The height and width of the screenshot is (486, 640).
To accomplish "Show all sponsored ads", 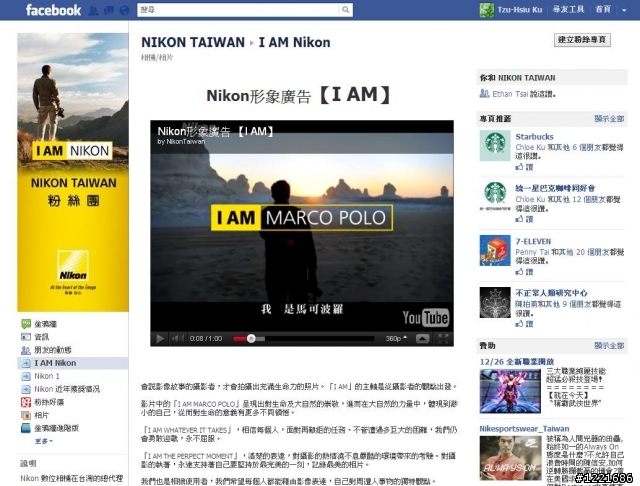I will tap(609, 346).
